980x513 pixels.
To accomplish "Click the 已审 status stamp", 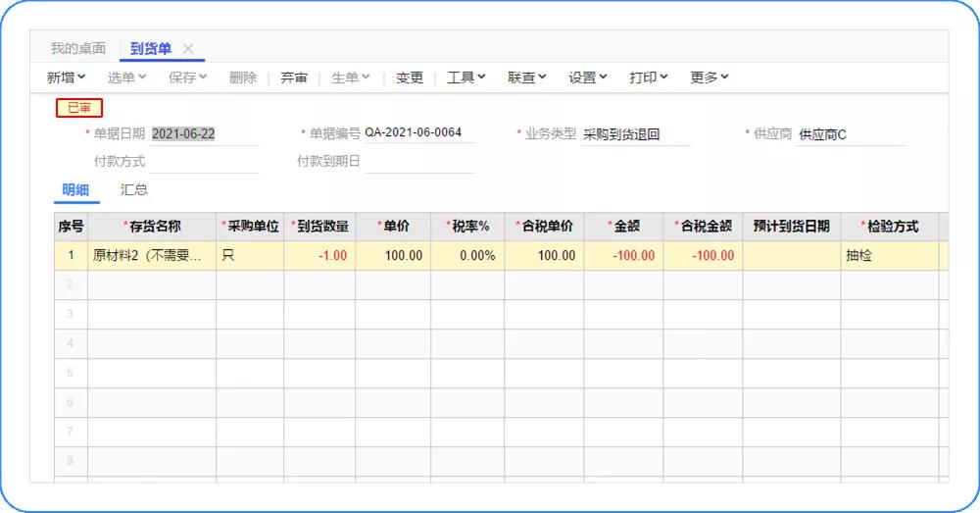I will 79,108.
